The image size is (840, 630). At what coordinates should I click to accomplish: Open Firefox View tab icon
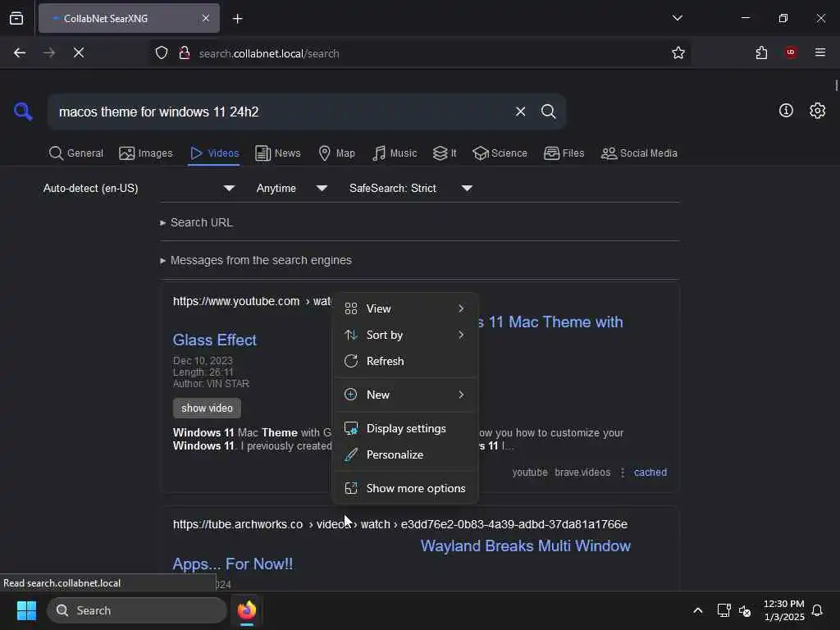click(16, 18)
